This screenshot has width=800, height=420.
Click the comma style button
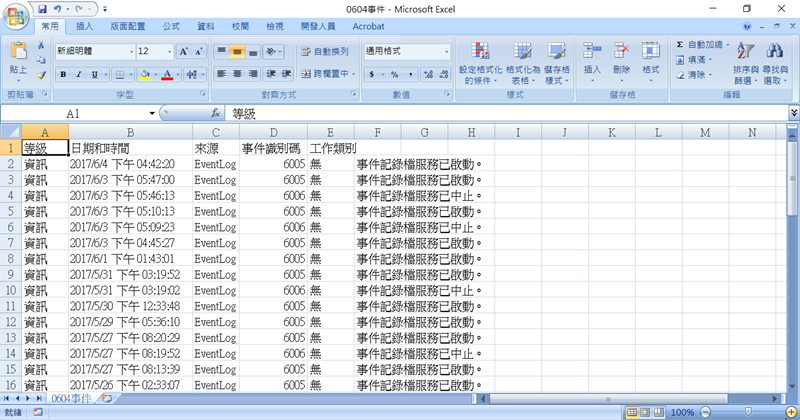point(410,75)
